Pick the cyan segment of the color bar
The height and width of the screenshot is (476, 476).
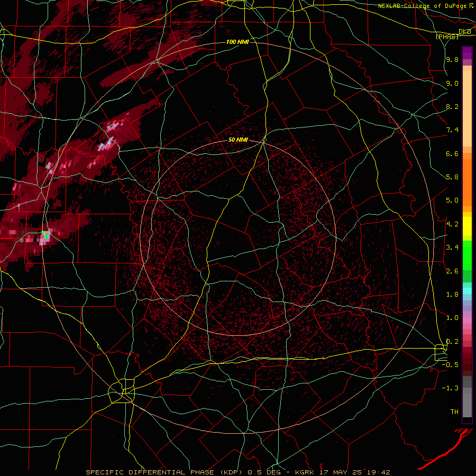[467, 291]
